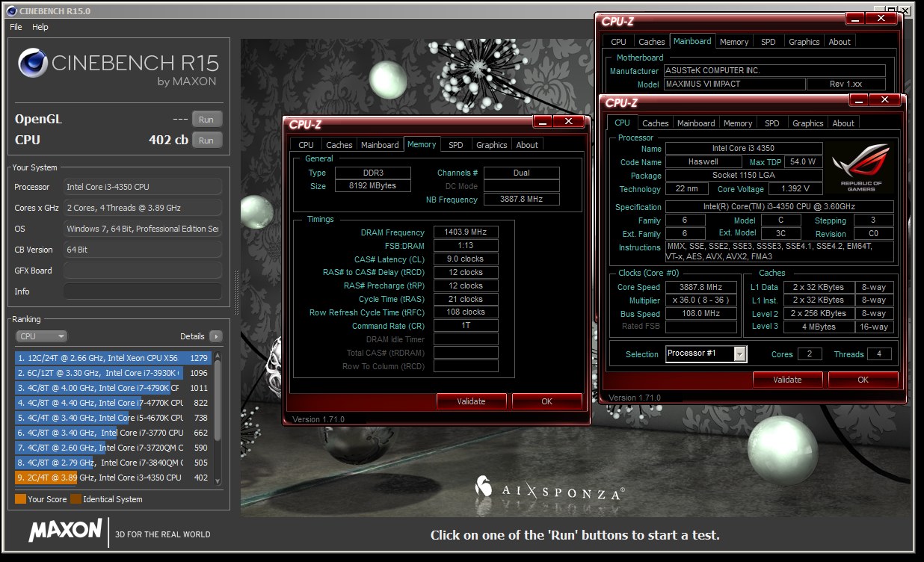Open the Processor #1 selection dropdown

[706, 353]
